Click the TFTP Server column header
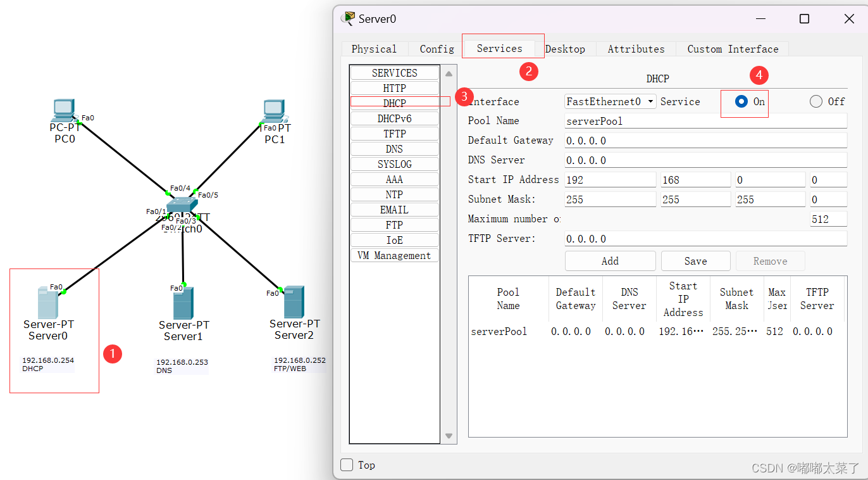 click(817, 299)
